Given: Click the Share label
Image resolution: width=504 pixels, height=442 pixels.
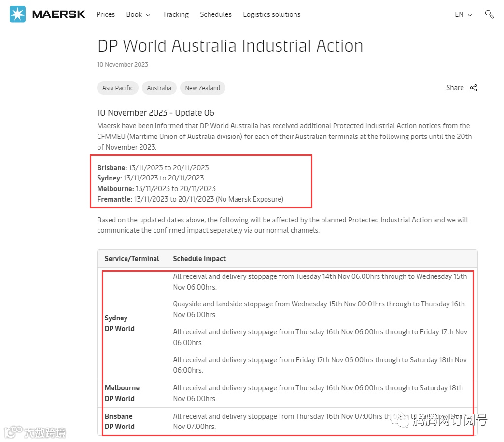Looking at the screenshot, I should (x=455, y=88).
